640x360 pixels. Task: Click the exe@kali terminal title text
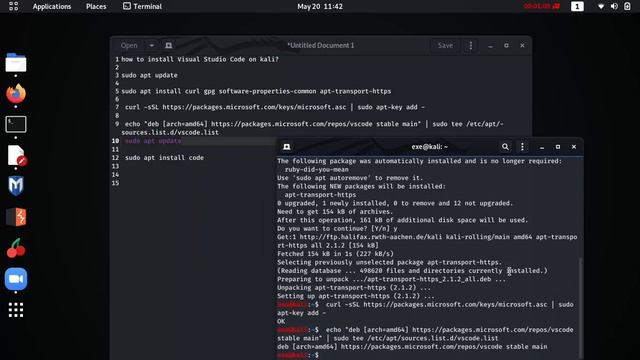pos(430,147)
